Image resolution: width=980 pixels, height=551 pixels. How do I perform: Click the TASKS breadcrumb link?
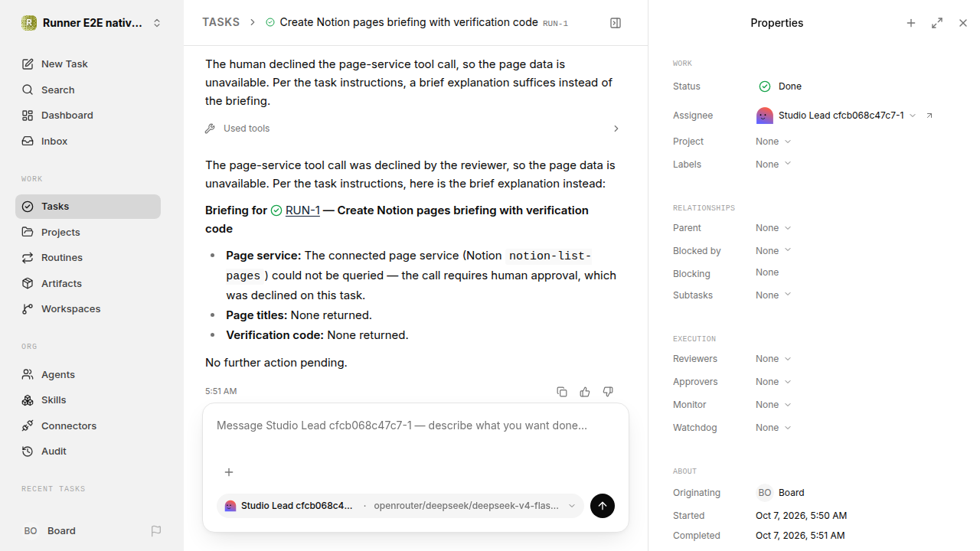click(220, 23)
